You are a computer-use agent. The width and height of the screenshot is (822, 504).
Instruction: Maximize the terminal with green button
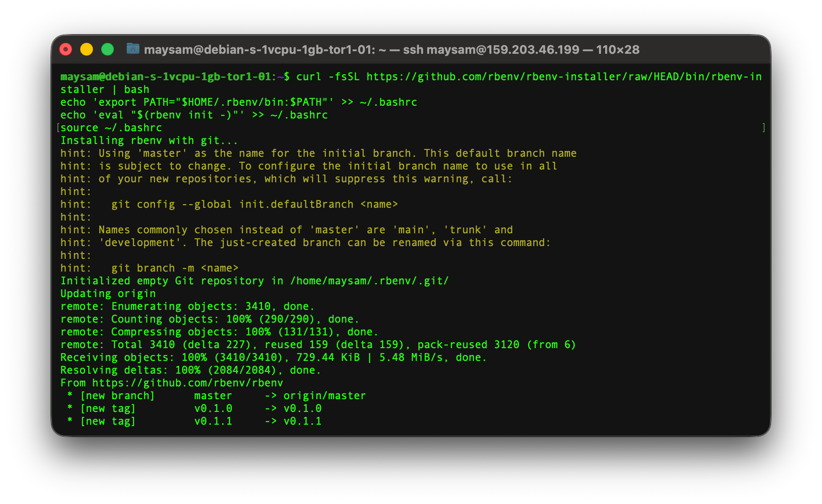pos(108,49)
